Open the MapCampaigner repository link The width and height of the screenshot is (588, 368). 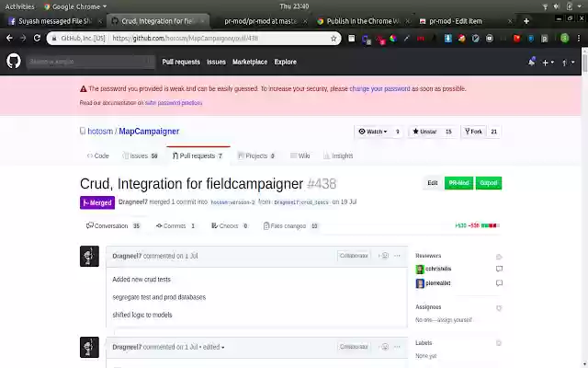pos(149,132)
